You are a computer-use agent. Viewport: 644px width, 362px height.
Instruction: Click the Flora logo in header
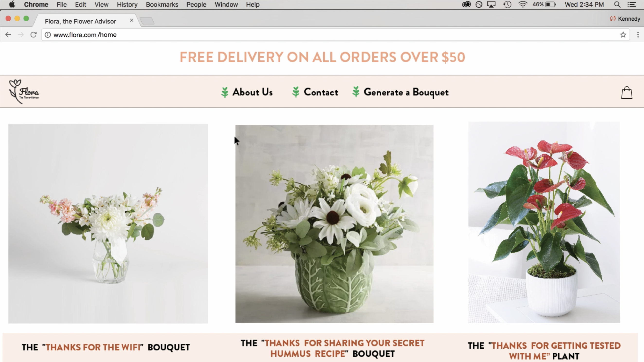coord(24,92)
